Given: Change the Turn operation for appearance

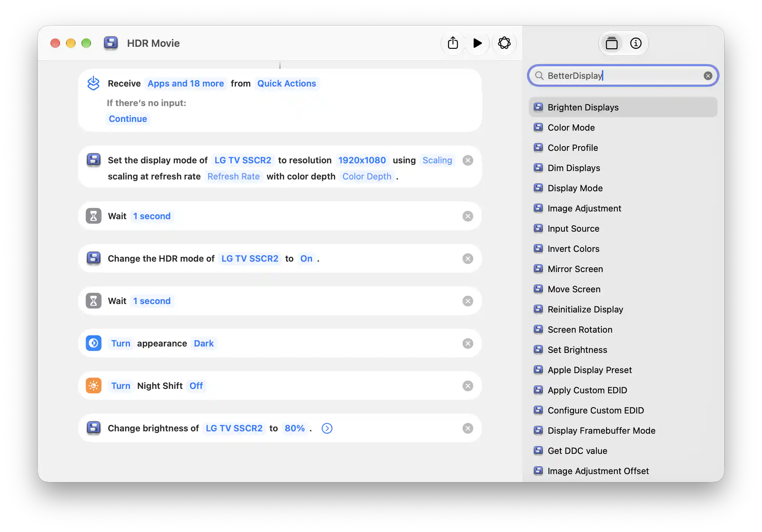Looking at the screenshot, I should point(121,343).
